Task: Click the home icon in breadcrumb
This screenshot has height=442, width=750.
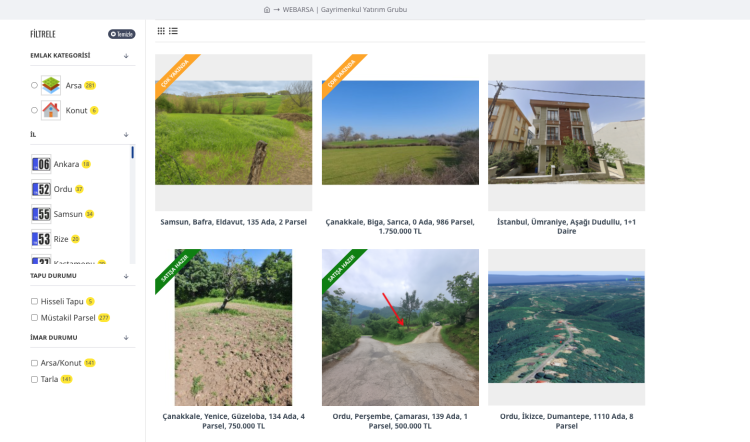Action: [x=267, y=10]
